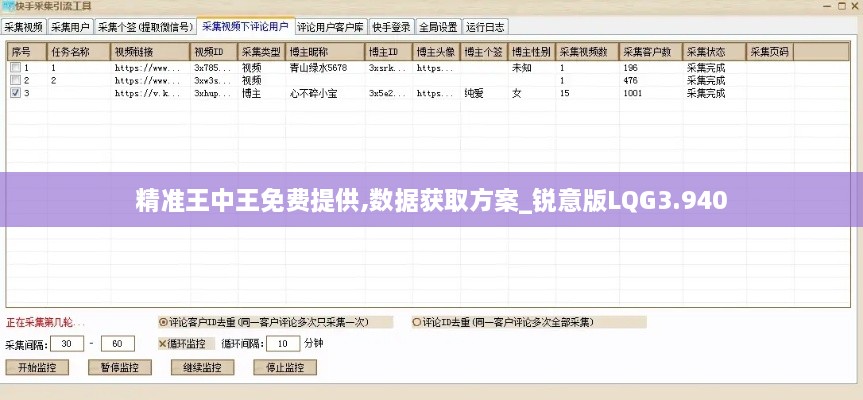Screen dimensions: 863x400
Task: Sort by the 博主ID column header
Action: point(389,52)
